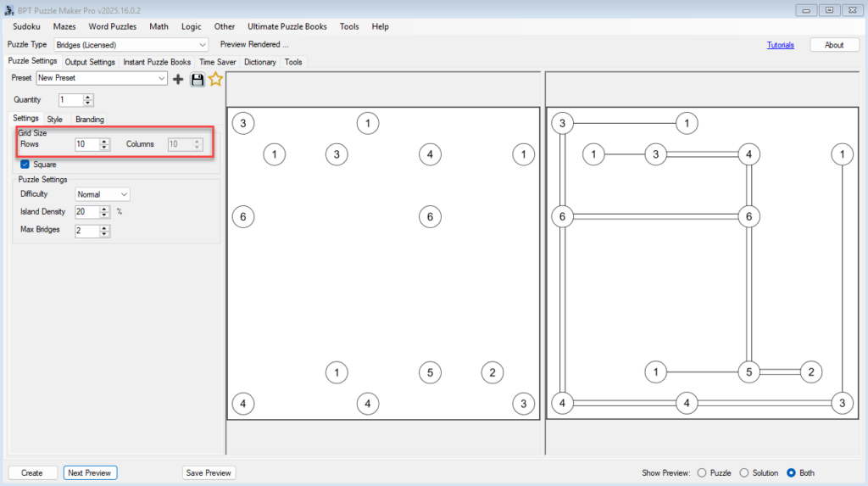Image resolution: width=868 pixels, height=486 pixels.
Task: Increase Rows value with up arrow
Action: point(104,141)
